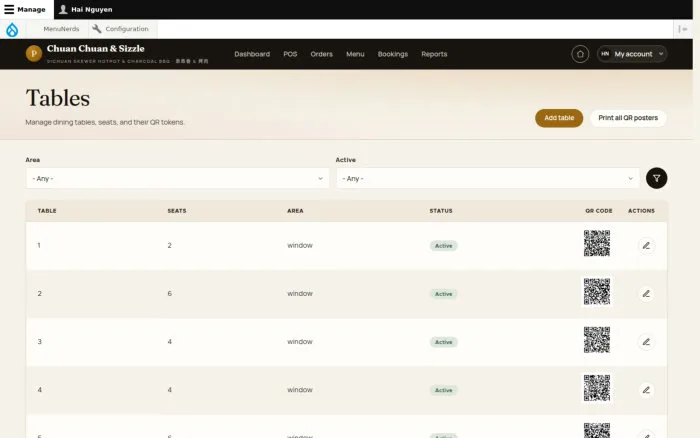Edit table 3 with the pencil icon
This screenshot has width=700, height=438.
[x=646, y=342]
